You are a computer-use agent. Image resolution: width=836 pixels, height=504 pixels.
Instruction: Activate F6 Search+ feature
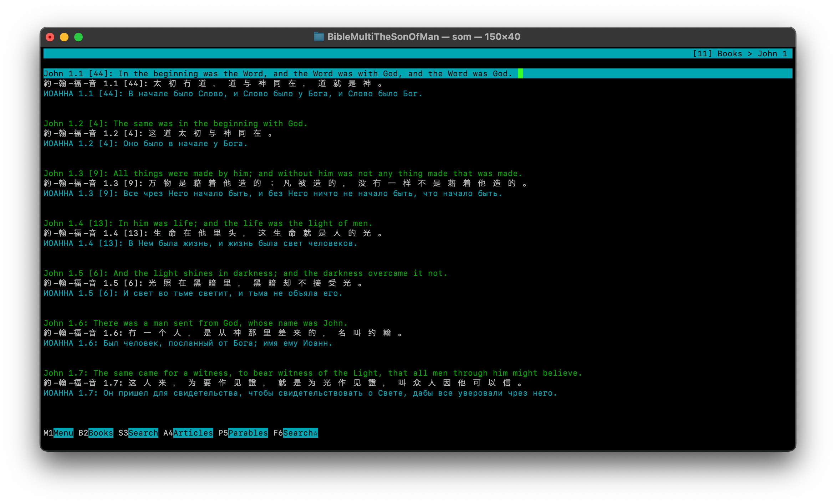click(x=301, y=433)
